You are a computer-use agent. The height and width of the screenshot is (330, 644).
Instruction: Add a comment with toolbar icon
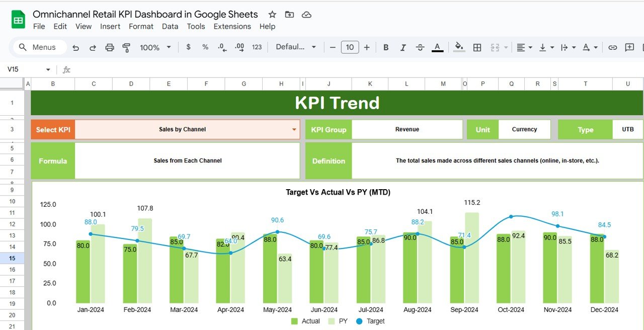[629, 47]
